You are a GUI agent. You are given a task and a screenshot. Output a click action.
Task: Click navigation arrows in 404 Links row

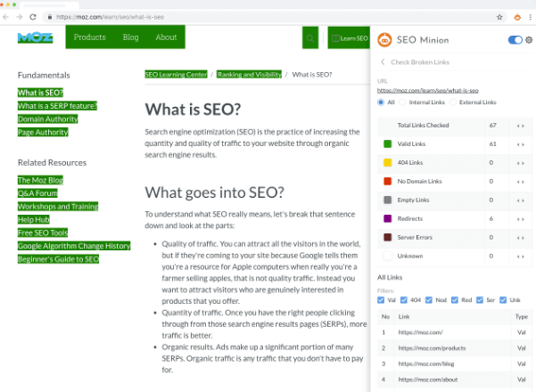coord(520,163)
